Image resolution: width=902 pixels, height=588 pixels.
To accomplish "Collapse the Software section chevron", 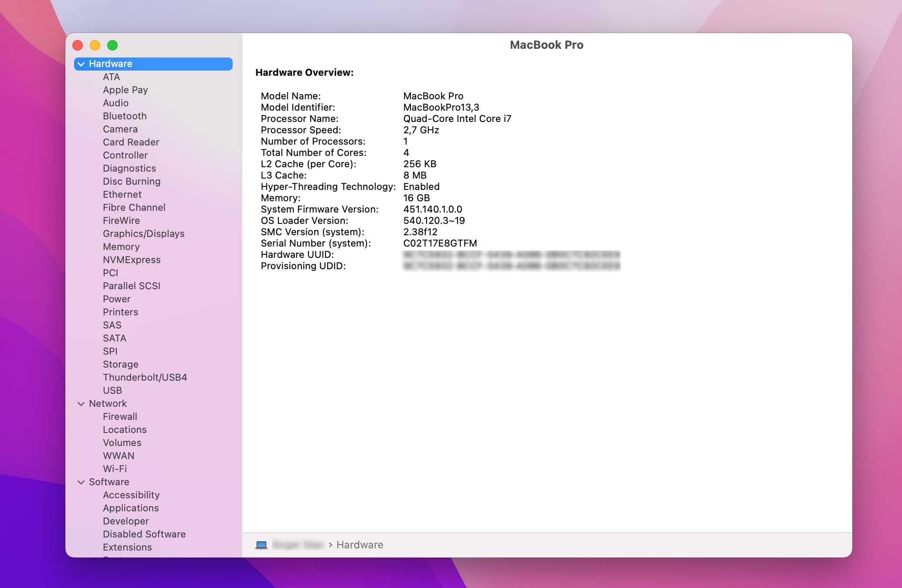I will [81, 482].
